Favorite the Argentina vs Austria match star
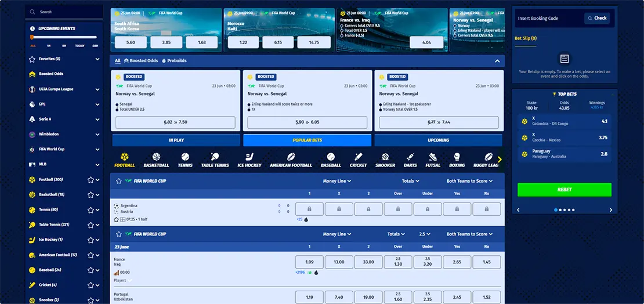The height and width of the screenshot is (304, 644). point(116,220)
